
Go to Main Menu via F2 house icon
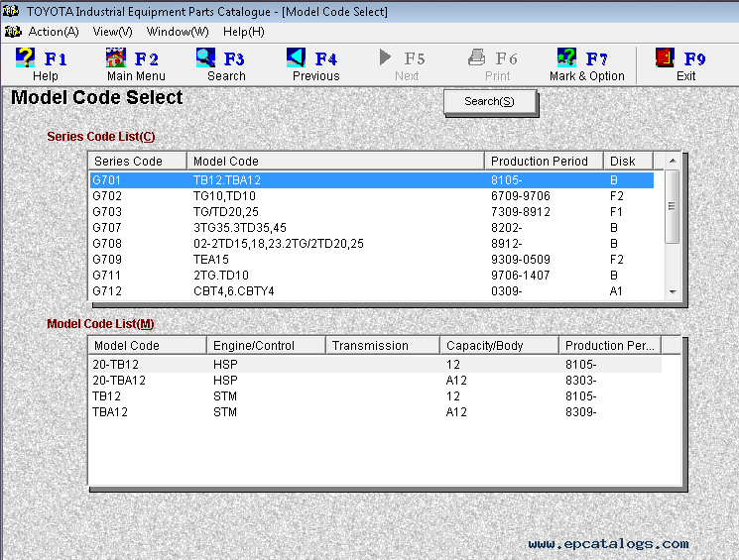click(x=115, y=57)
